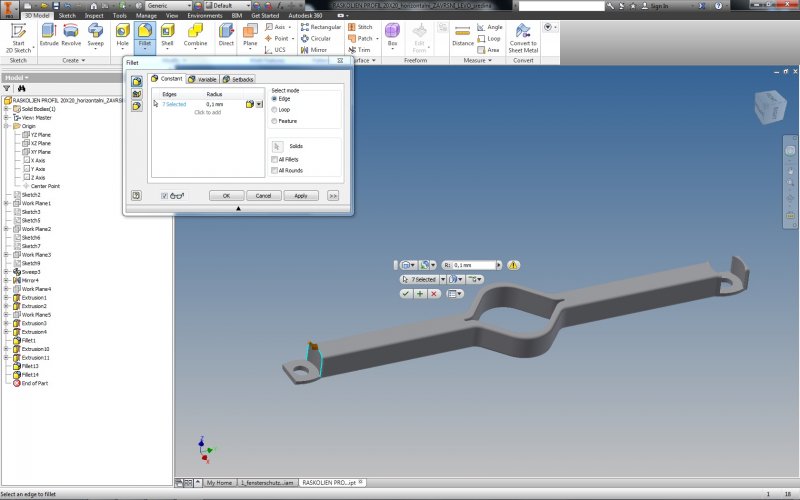
Task: Open the Create panel dropdown
Action: (x=74, y=60)
